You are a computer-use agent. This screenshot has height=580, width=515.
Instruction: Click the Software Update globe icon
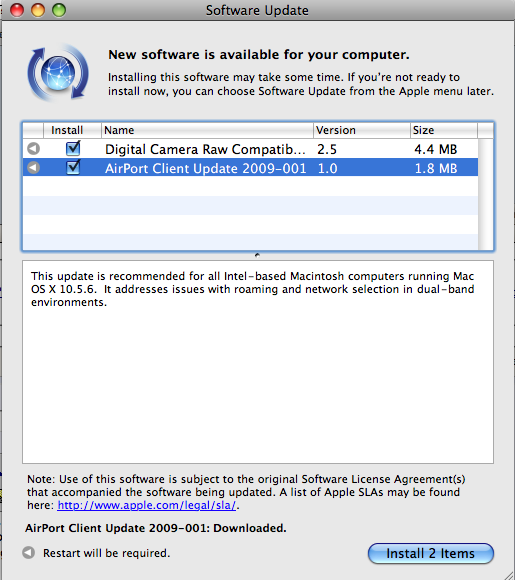click(x=58, y=73)
